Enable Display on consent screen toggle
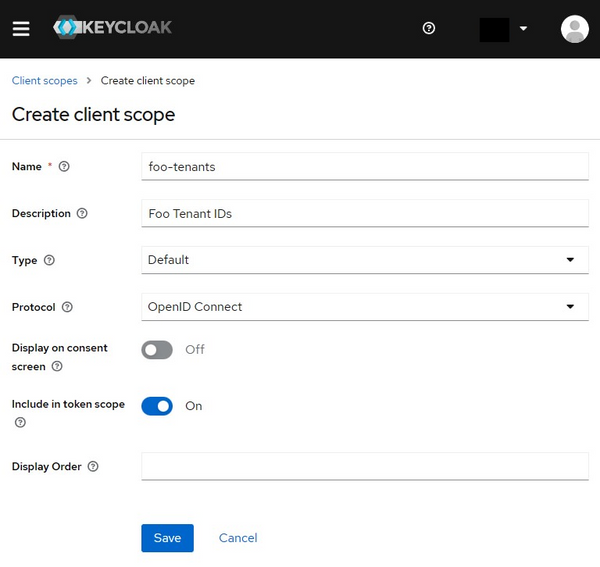600x567 pixels. 157,350
